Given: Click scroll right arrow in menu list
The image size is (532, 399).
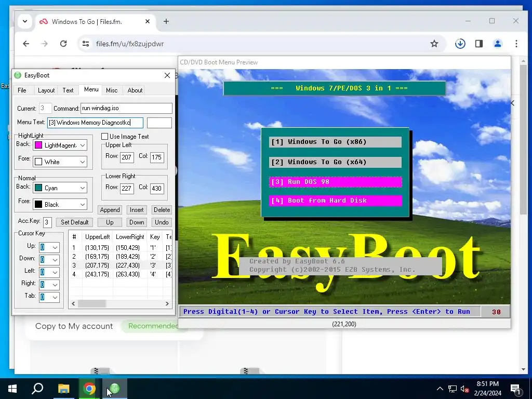Looking at the screenshot, I should (167, 303).
